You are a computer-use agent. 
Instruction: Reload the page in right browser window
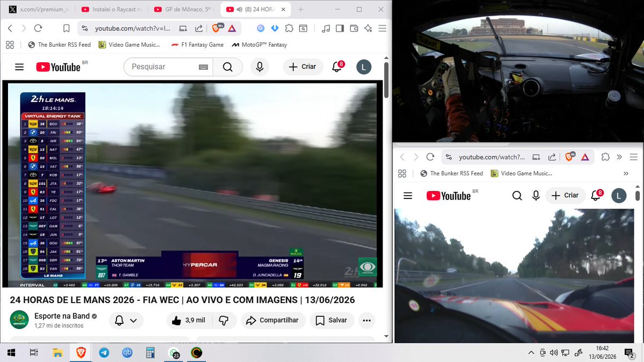(x=430, y=157)
